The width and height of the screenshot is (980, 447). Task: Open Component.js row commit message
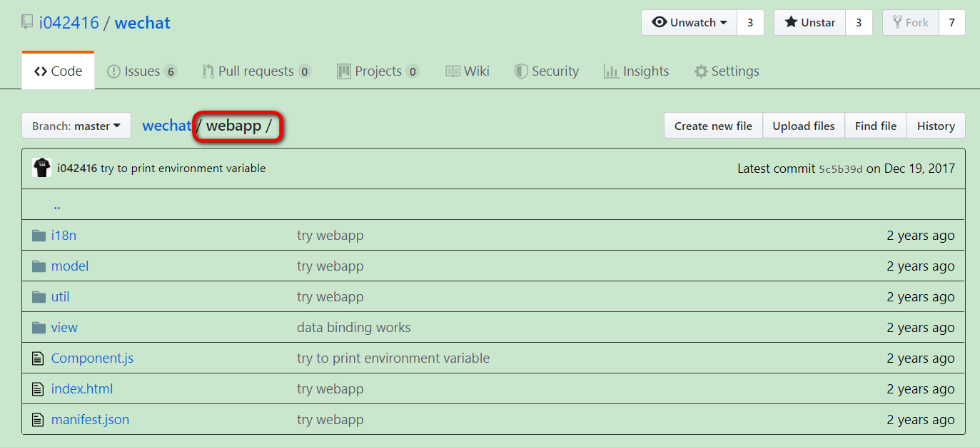pos(393,358)
